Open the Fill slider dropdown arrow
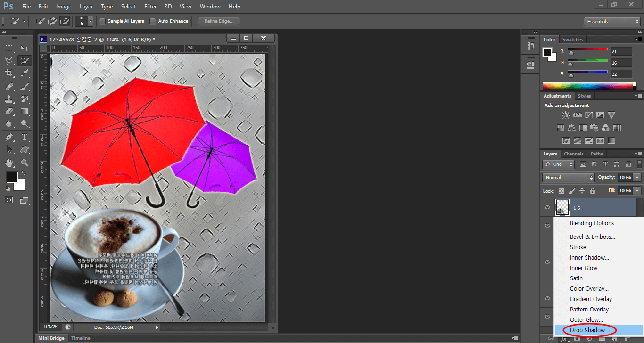 pyautogui.click(x=637, y=191)
